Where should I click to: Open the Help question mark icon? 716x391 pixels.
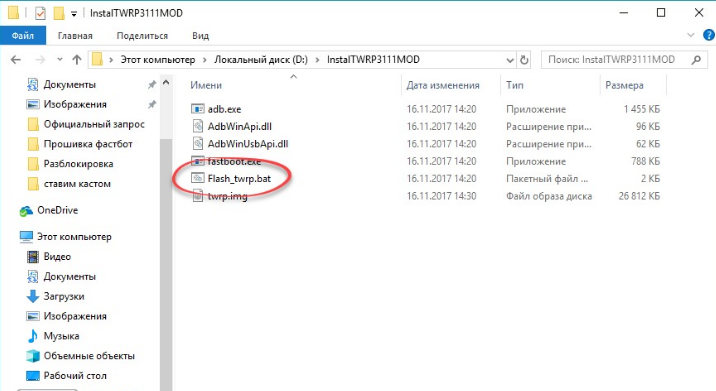click(709, 35)
